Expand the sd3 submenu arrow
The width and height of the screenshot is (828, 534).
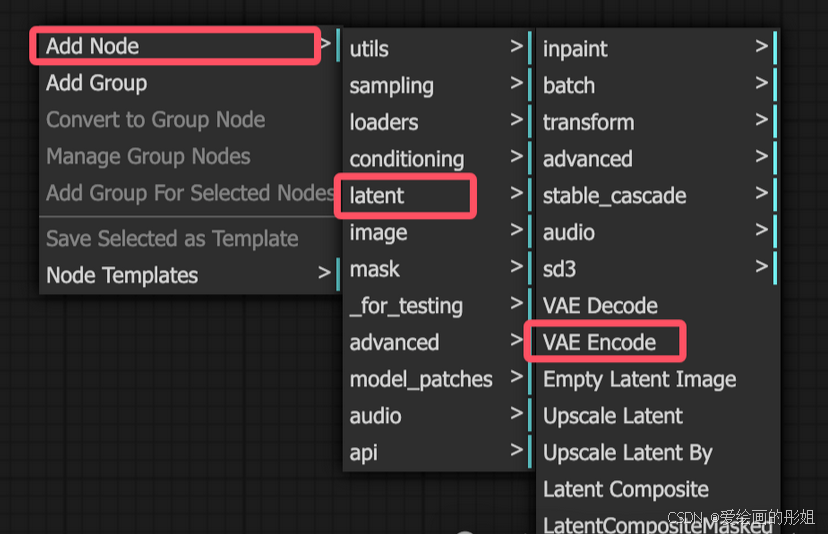tap(761, 266)
